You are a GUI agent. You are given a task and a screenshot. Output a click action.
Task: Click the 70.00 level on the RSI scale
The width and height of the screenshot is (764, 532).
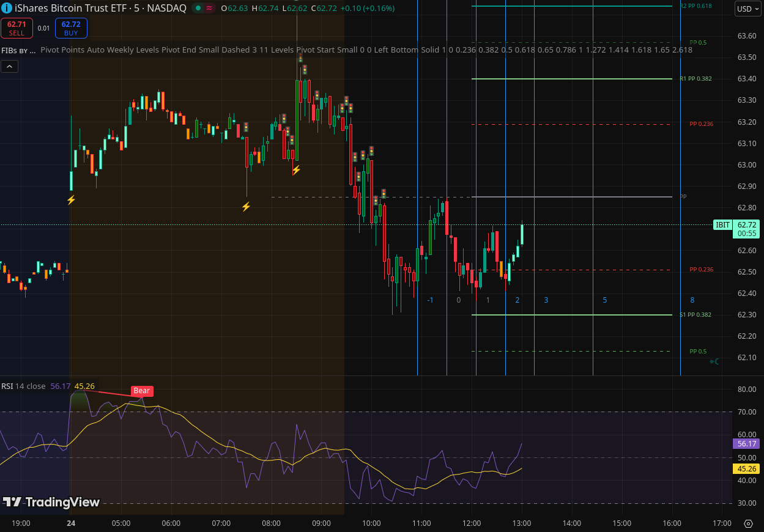[x=747, y=412]
